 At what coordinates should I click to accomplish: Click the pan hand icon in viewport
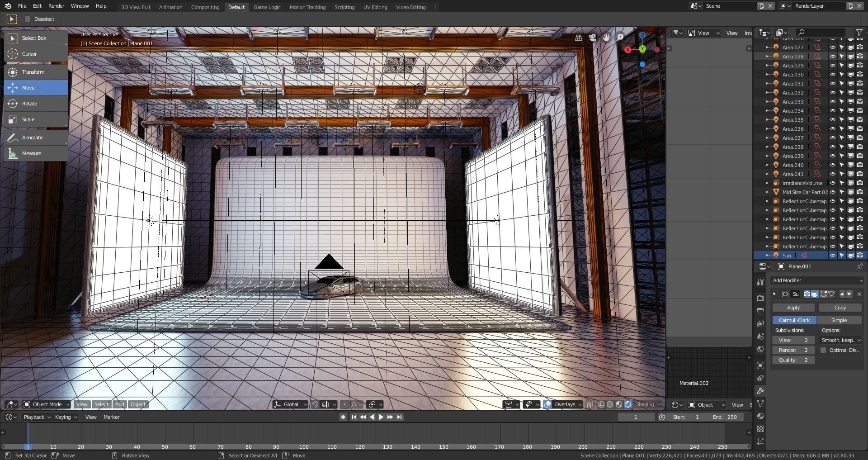pos(606,37)
